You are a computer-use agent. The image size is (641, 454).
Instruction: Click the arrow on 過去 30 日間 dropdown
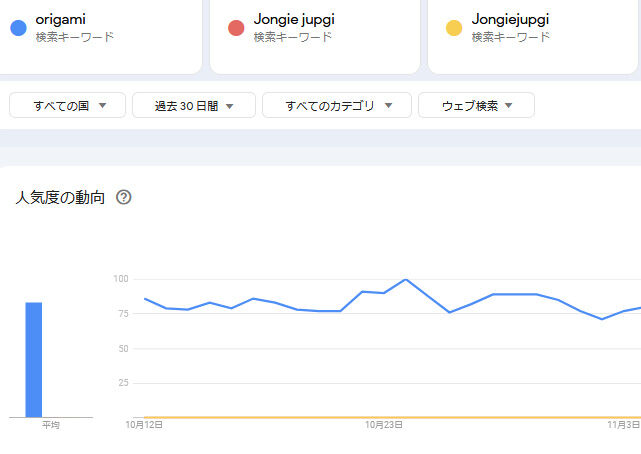tap(229, 105)
